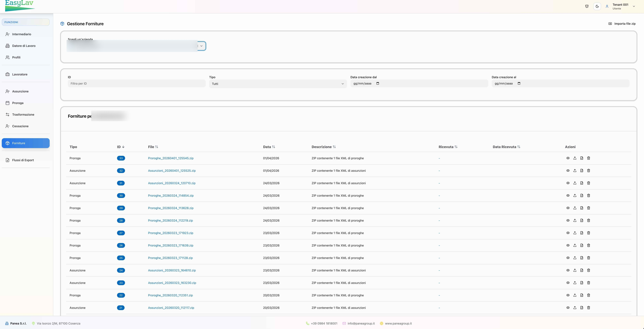Open document icon for fornitura ID 33
Image resolution: width=644 pixels, height=329 pixels.
(582, 158)
